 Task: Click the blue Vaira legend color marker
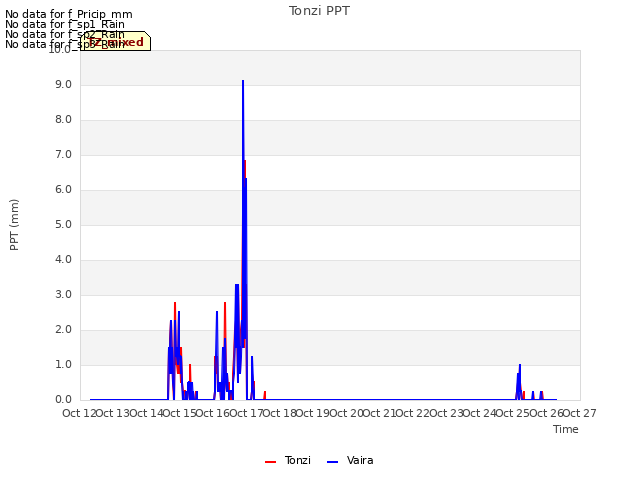click(x=333, y=462)
